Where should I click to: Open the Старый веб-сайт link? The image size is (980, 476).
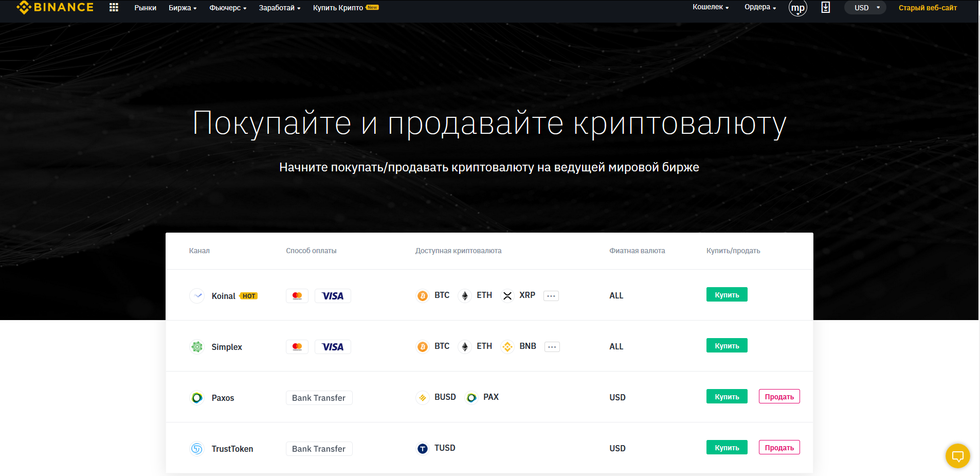928,8
